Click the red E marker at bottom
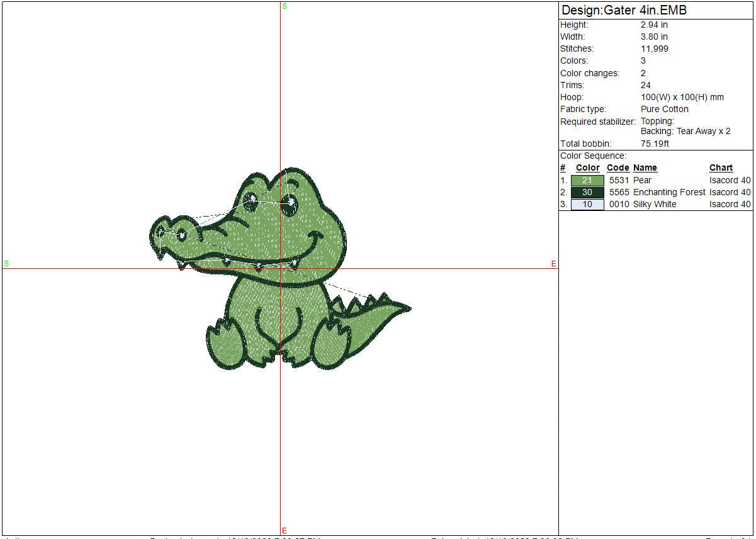The height and width of the screenshot is (539, 756). pyautogui.click(x=284, y=531)
